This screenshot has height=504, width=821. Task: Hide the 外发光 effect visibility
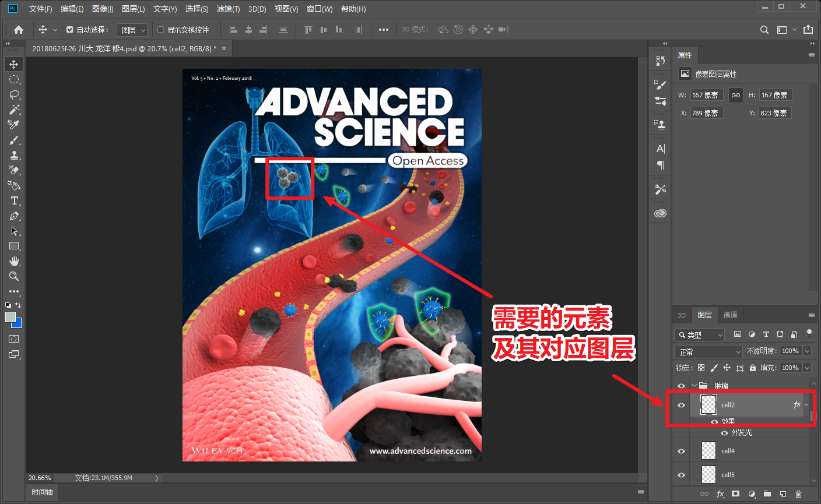[724, 433]
